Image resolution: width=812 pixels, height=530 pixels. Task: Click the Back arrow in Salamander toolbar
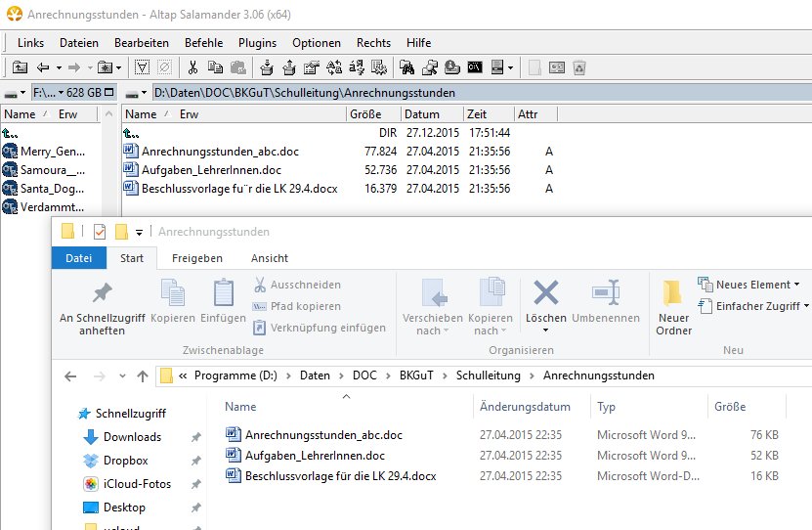(43, 67)
